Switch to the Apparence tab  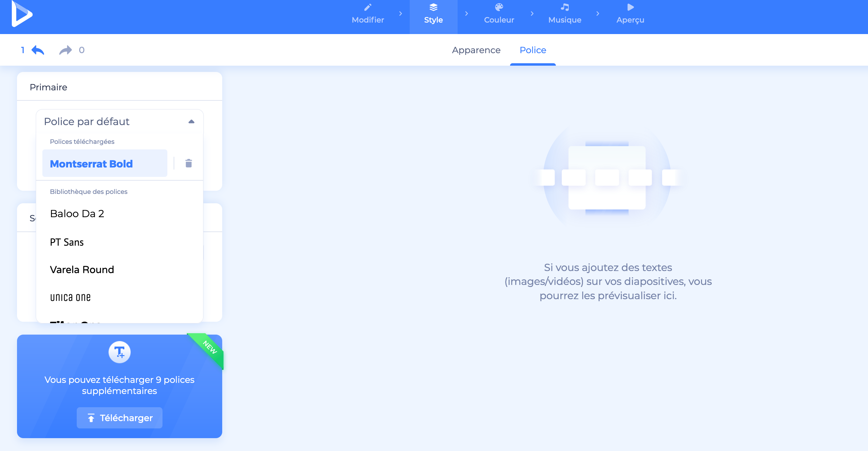point(476,50)
